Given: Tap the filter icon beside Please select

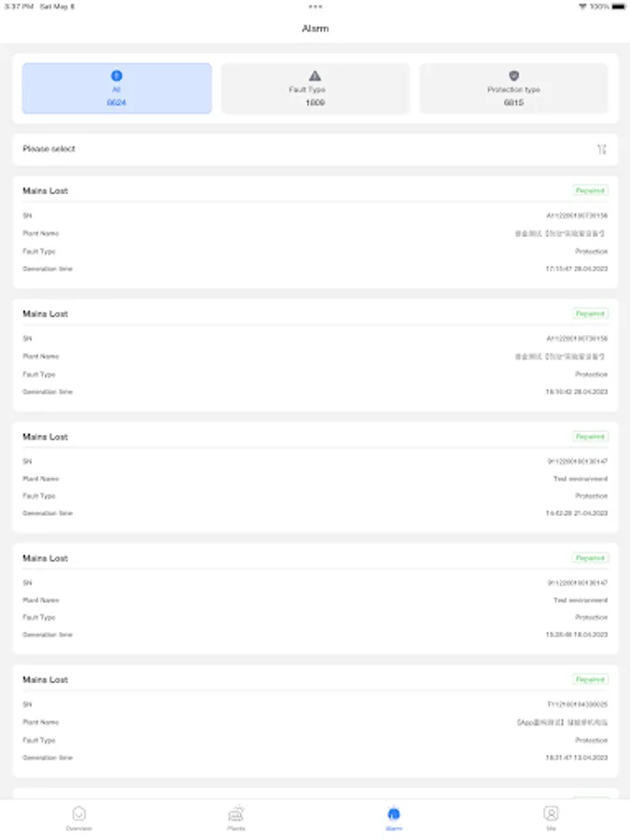Looking at the screenshot, I should pyautogui.click(x=602, y=149).
